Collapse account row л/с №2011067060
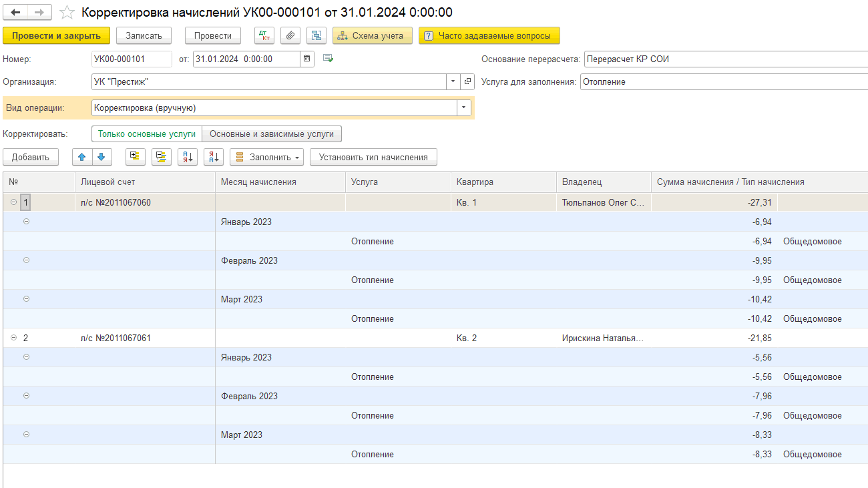Image resolution: width=868 pixels, height=488 pixels. (13, 202)
